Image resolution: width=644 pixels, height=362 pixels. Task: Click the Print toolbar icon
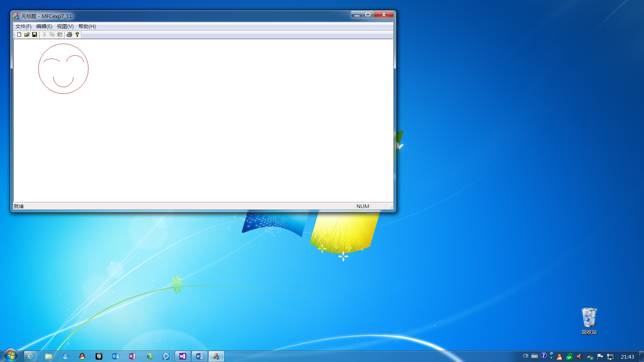point(69,35)
